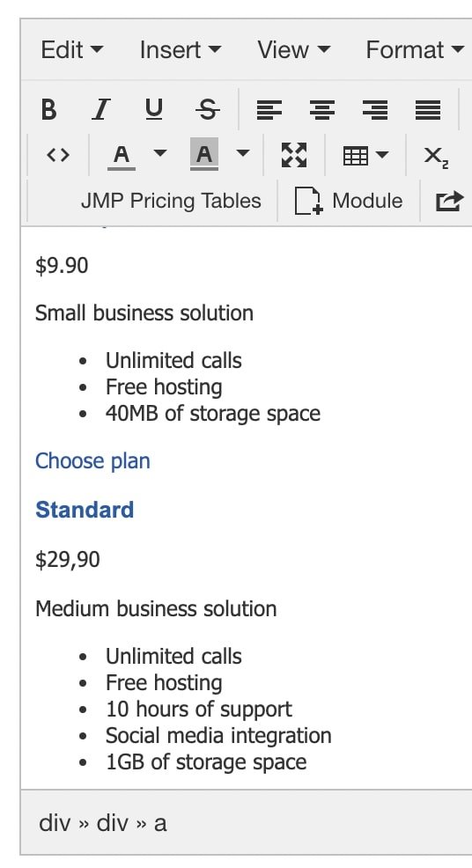Justify the text alignment
Image resolution: width=472 pixels, height=868 pixels.
click(428, 109)
